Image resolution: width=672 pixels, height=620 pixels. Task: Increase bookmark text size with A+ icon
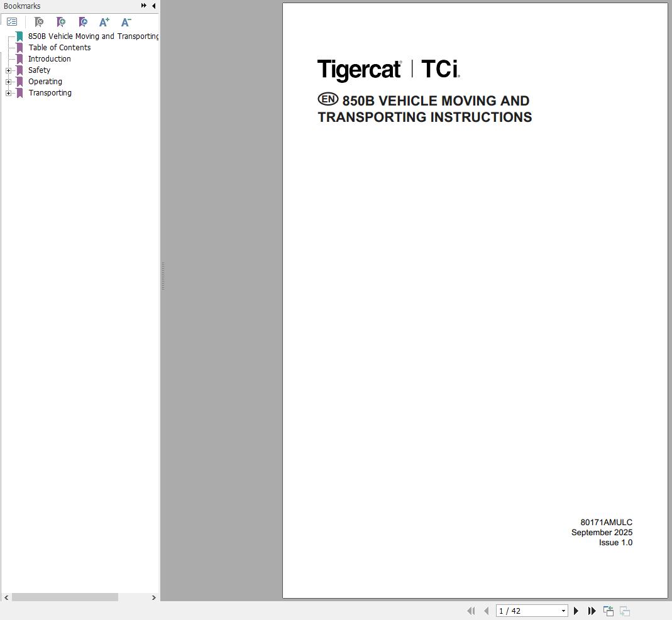pyautogui.click(x=104, y=21)
